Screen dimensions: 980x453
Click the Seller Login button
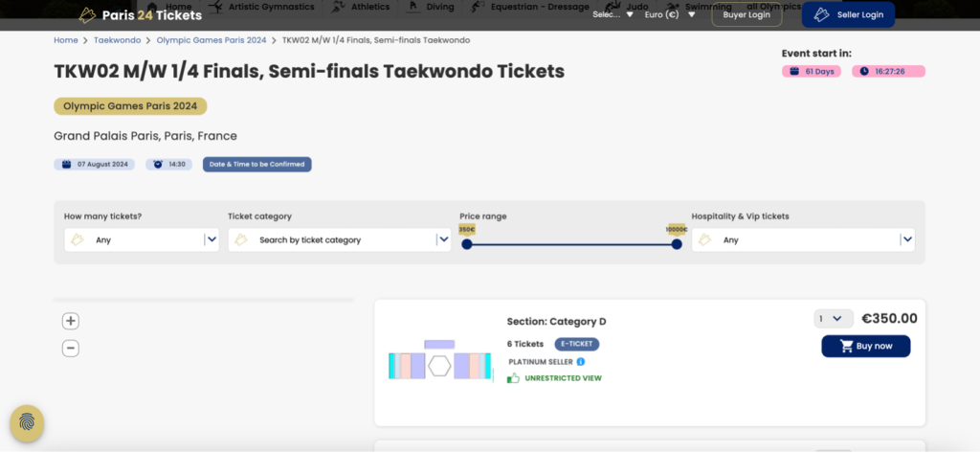pyautogui.click(x=848, y=14)
